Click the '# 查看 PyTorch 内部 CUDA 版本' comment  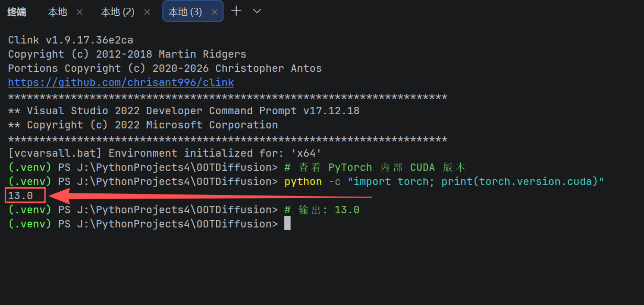(x=375, y=167)
